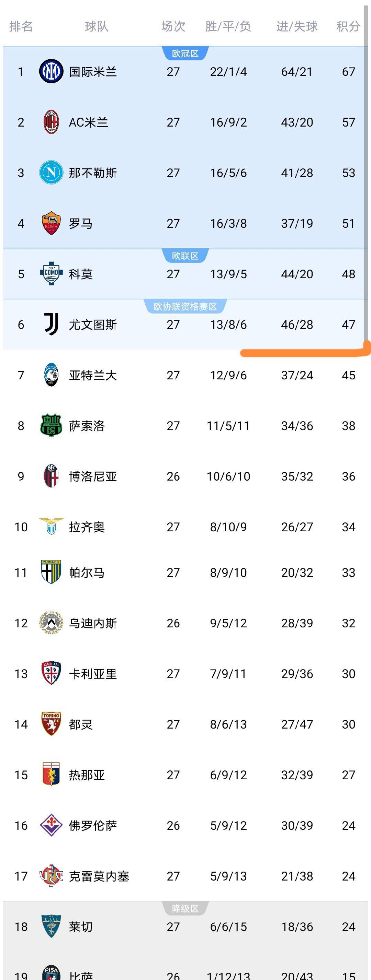The height and width of the screenshot is (980, 371).
Task: Open the Roma club badge
Action: point(51,223)
